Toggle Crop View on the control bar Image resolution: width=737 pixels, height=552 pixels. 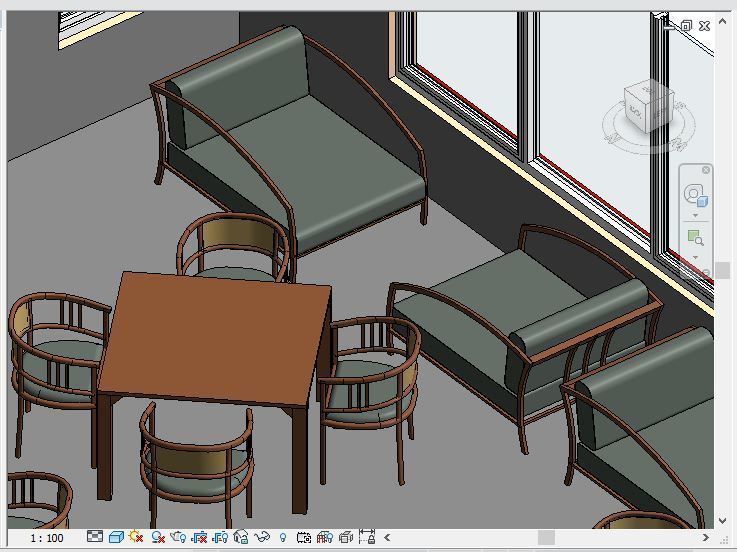pyautogui.click(x=199, y=537)
